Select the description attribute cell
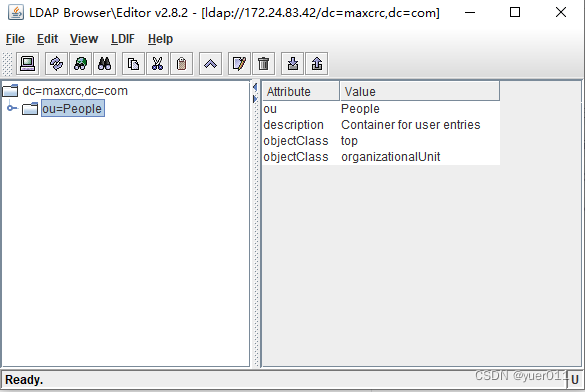The image size is (585, 392). click(301, 125)
